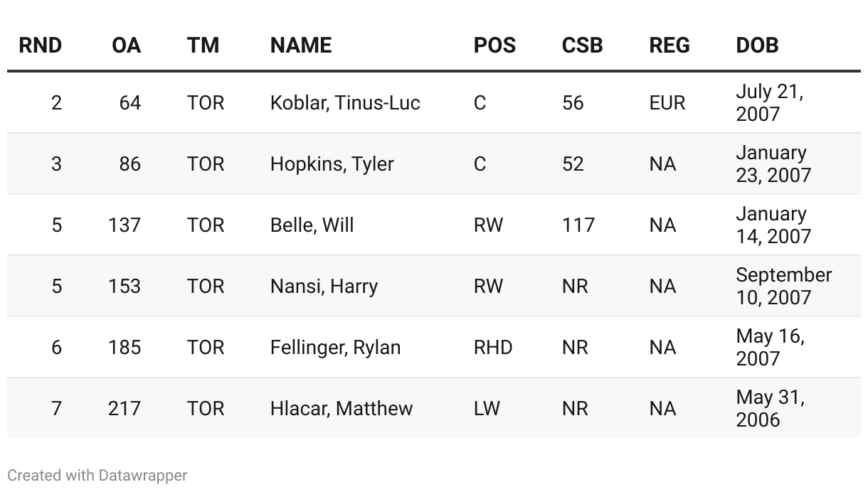Click overall pick number 217
The height and width of the screenshot is (492, 868).
(x=125, y=409)
